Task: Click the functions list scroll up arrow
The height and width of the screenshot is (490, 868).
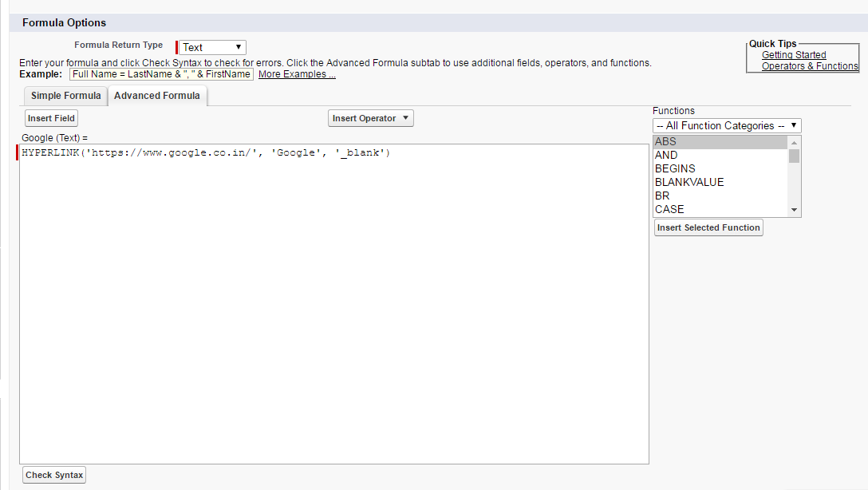Action: 794,142
